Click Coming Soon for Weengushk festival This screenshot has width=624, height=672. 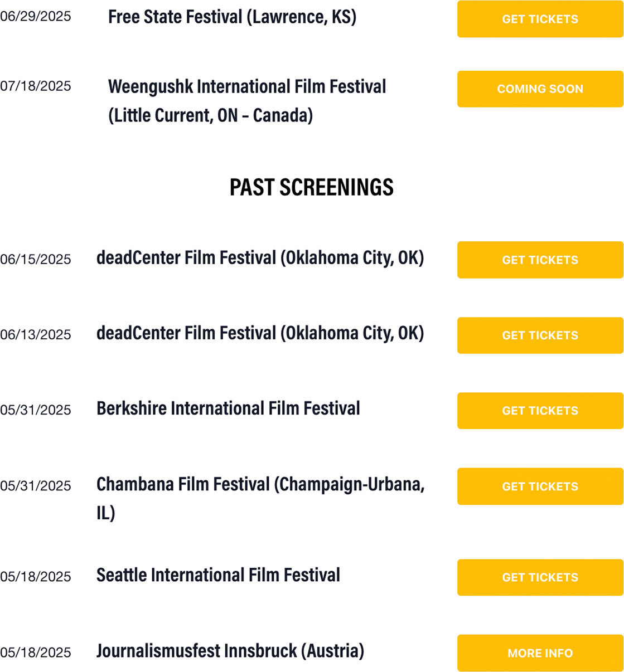click(540, 89)
